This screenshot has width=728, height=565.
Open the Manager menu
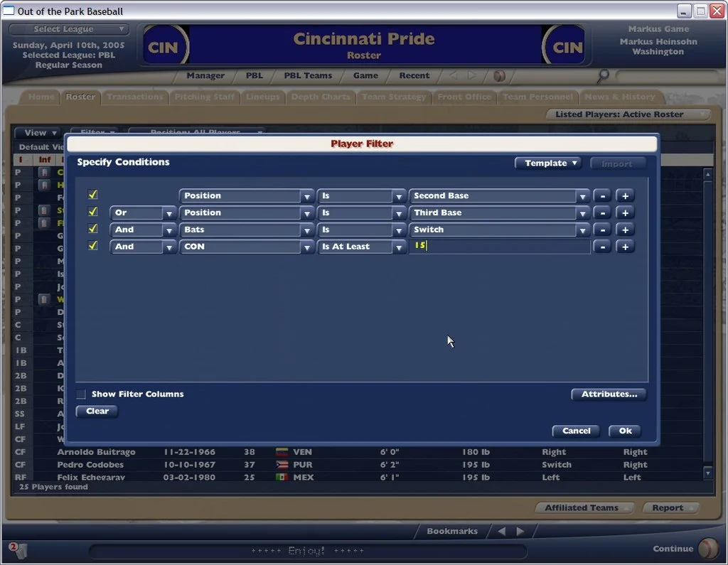(x=205, y=75)
